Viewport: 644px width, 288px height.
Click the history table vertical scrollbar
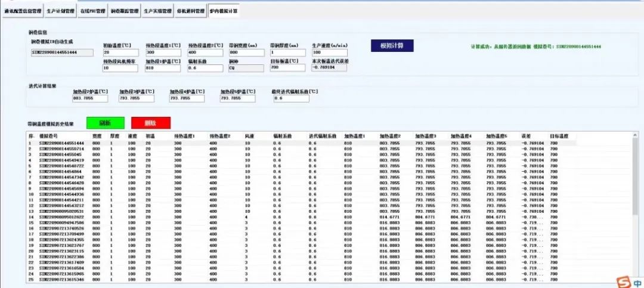pos(636,176)
